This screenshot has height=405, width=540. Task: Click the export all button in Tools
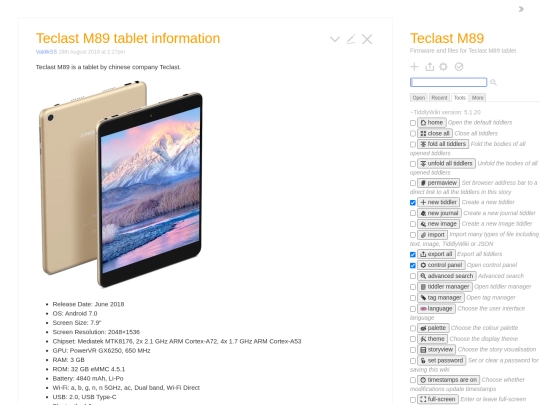436,254
